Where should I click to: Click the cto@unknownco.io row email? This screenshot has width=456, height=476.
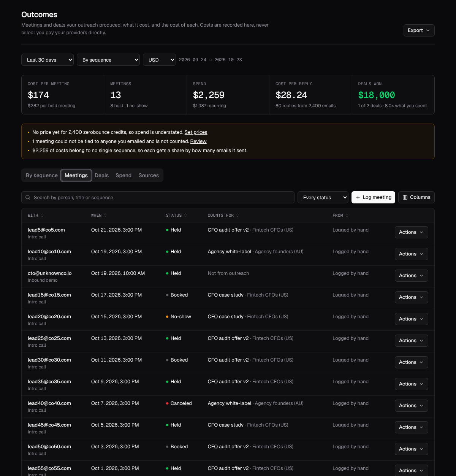coord(50,273)
